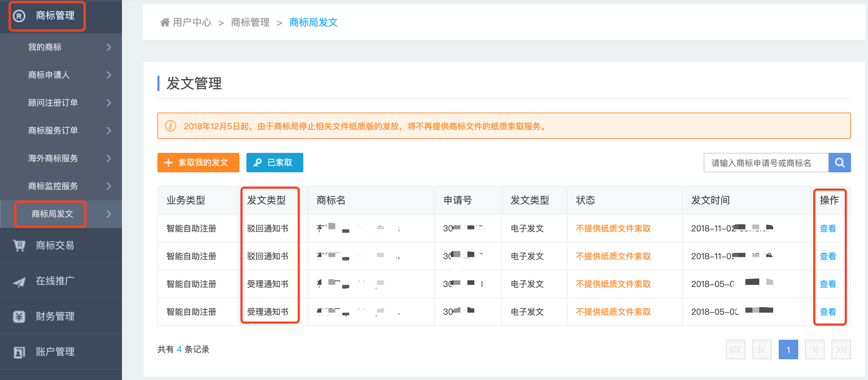Open 海外商标服务 sidebar item
Viewport: 868px width, 380px height.
61,158
